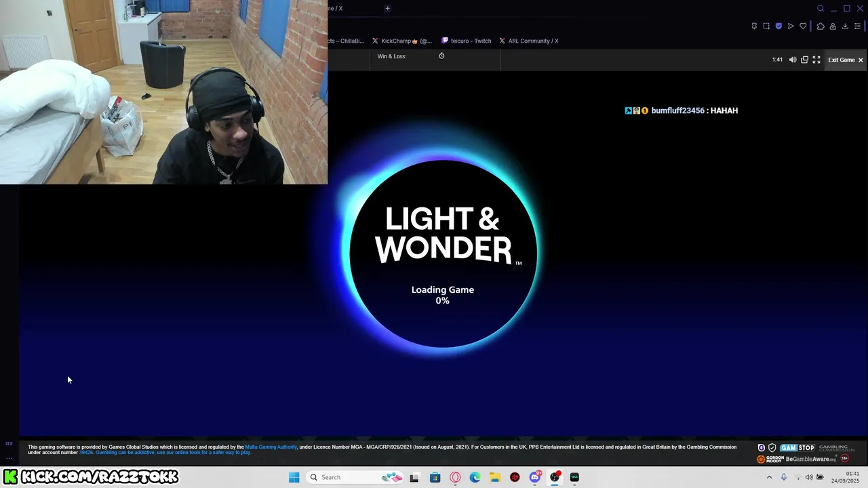
Task: Open the black waveform app on taskbar
Action: (x=574, y=477)
